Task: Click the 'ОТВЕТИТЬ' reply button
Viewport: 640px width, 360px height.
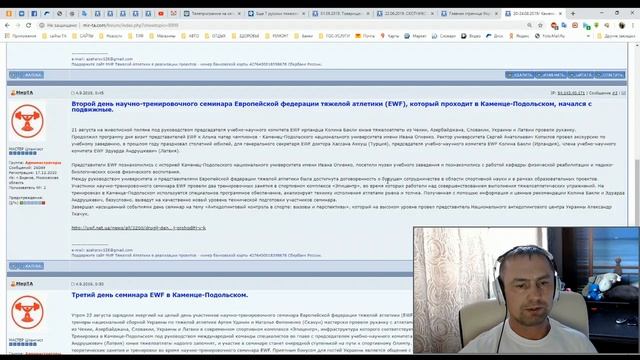Action: 610,75
